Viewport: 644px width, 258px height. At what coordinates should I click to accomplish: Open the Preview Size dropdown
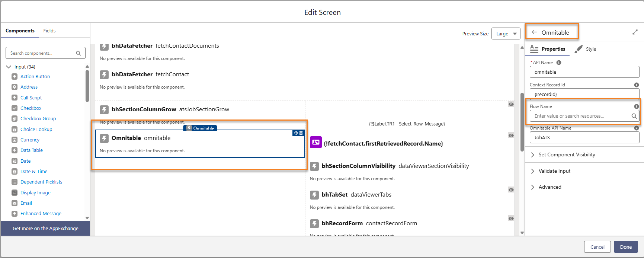click(x=506, y=34)
